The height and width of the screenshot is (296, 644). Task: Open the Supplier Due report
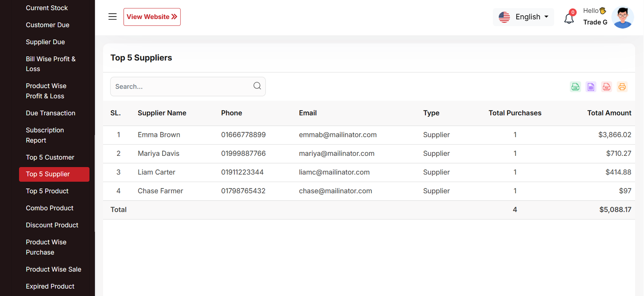(45, 42)
